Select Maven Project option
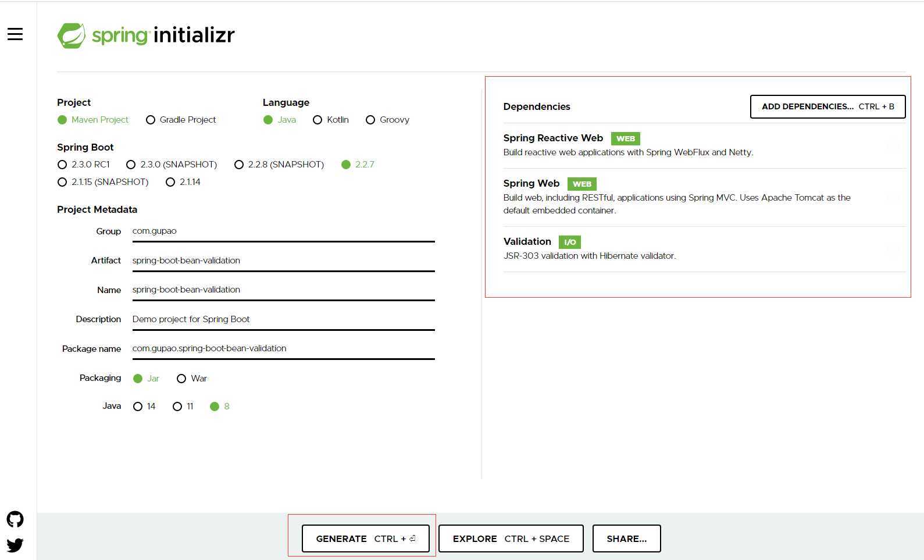 [x=93, y=120]
